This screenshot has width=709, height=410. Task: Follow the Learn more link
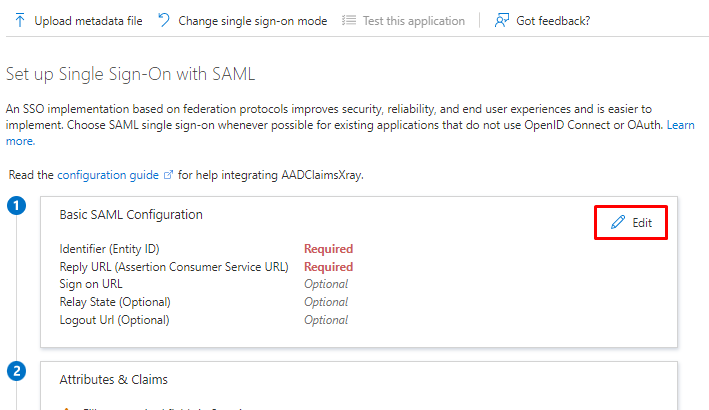point(680,125)
